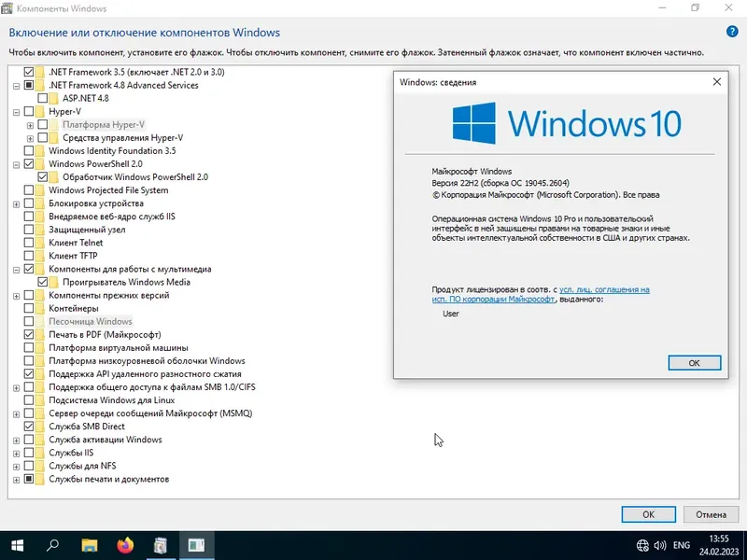The height and width of the screenshot is (560, 747).
Task: Launch Firefox from the taskbar
Action: click(x=125, y=545)
